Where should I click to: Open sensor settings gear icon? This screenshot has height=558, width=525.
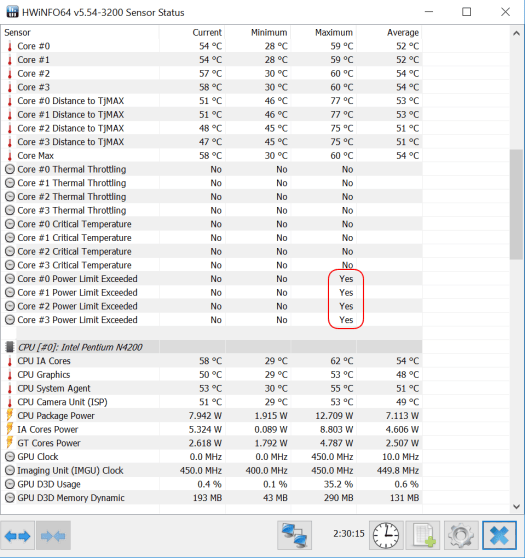point(461,536)
